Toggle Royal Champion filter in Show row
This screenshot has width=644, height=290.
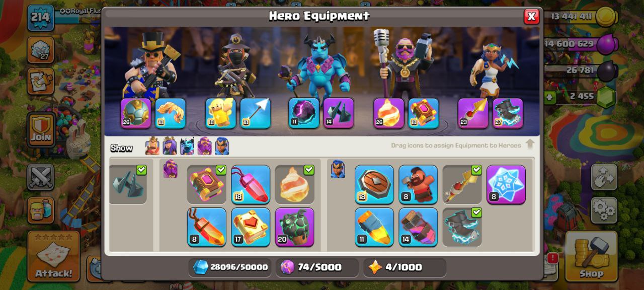point(222,146)
